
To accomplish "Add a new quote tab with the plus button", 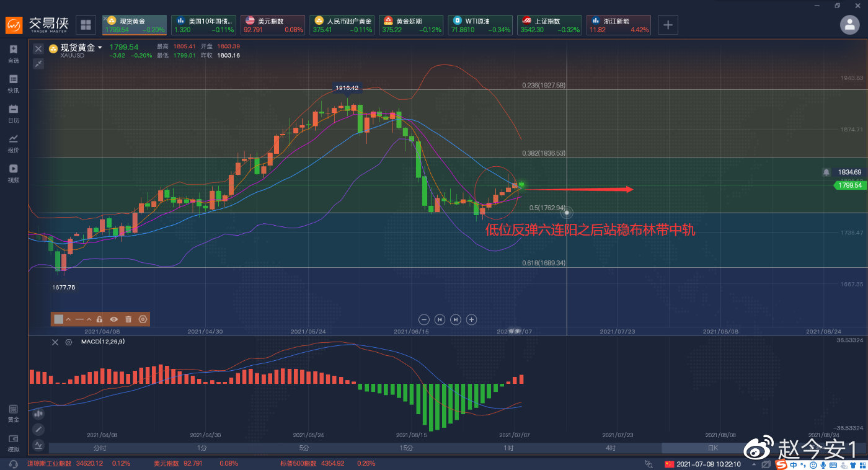I will (668, 25).
